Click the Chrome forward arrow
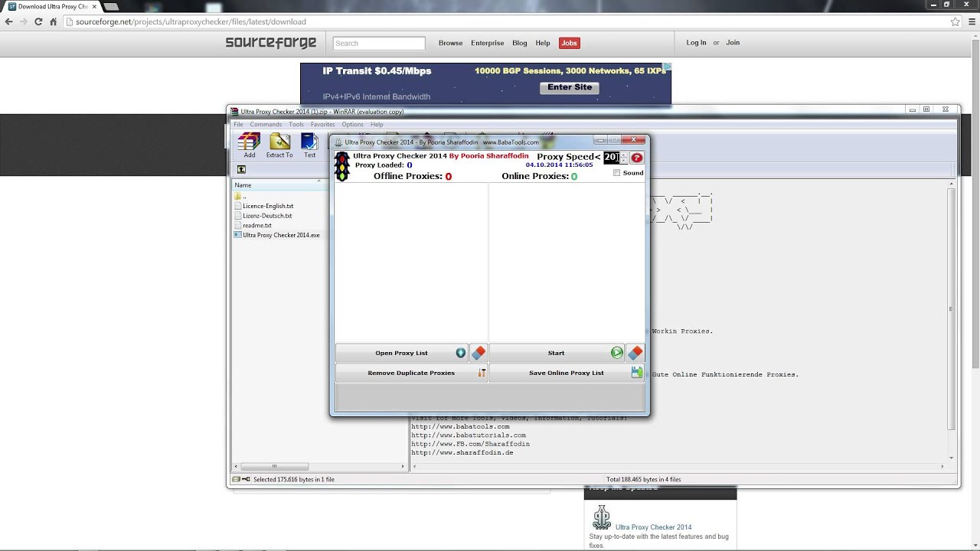Screen dimensions: 980x551 23,21
